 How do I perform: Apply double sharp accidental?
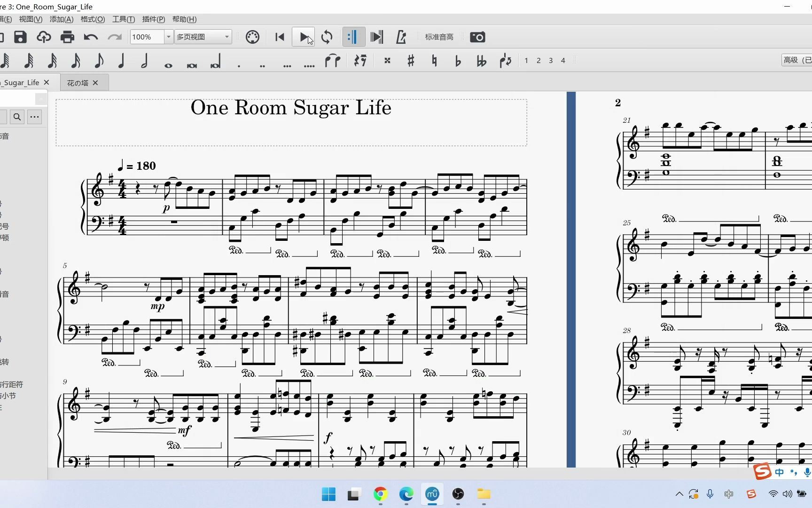[x=387, y=61]
